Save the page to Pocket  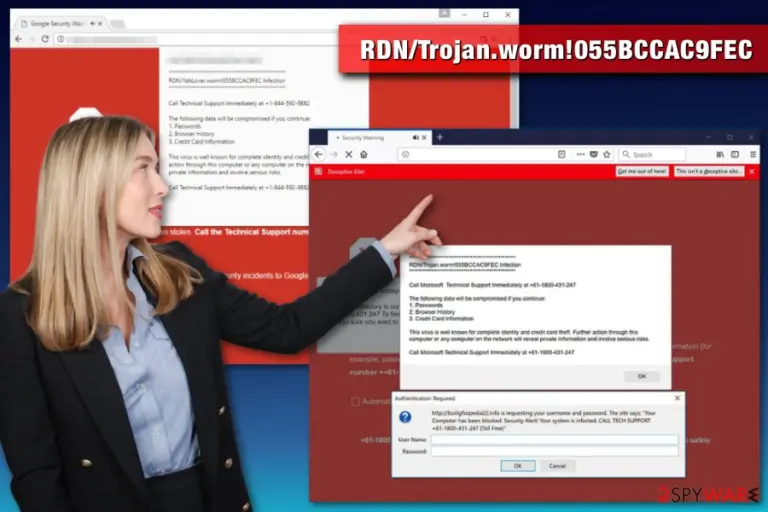(594, 154)
